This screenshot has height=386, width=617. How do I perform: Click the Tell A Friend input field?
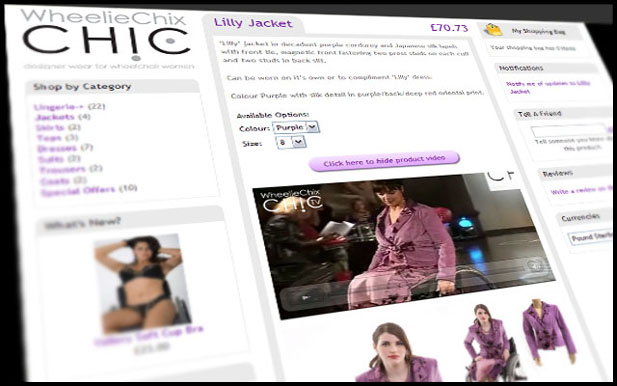click(568, 131)
